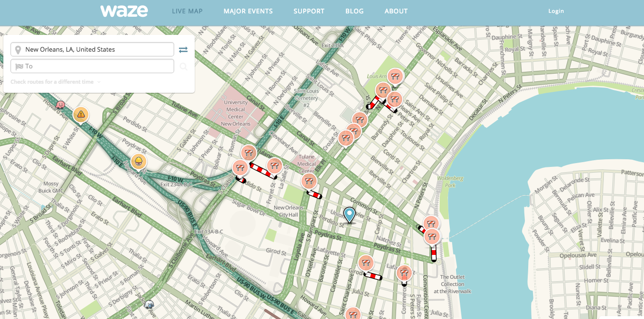Screen dimensions: 644x319
Task: Click the Login link
Action: pyautogui.click(x=556, y=11)
